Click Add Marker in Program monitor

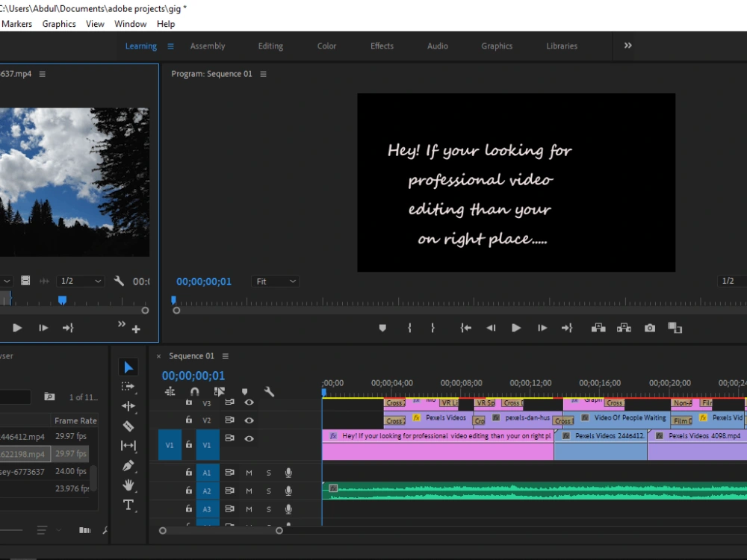coord(382,328)
